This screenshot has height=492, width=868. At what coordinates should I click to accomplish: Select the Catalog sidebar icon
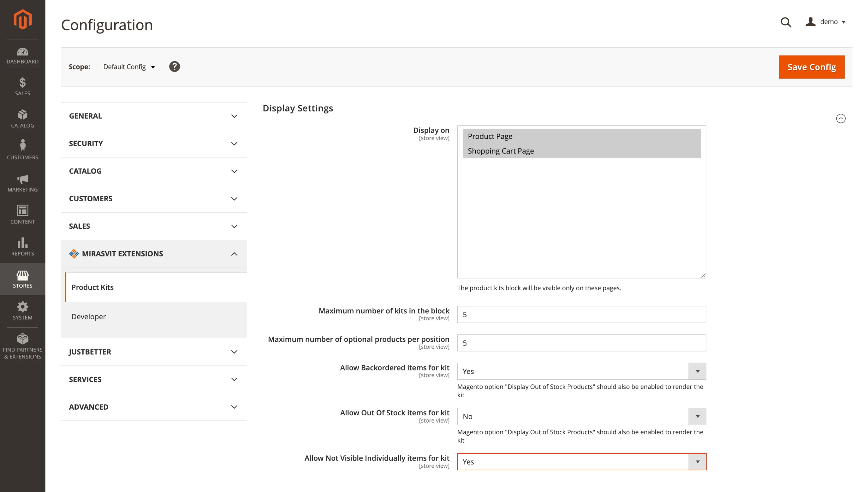pos(22,118)
